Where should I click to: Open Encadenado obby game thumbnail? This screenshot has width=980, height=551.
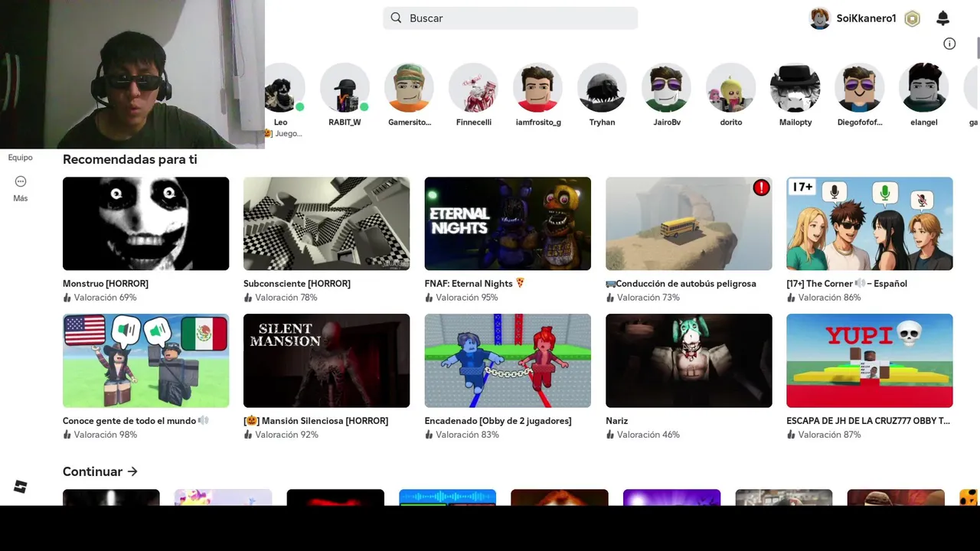[x=508, y=360]
